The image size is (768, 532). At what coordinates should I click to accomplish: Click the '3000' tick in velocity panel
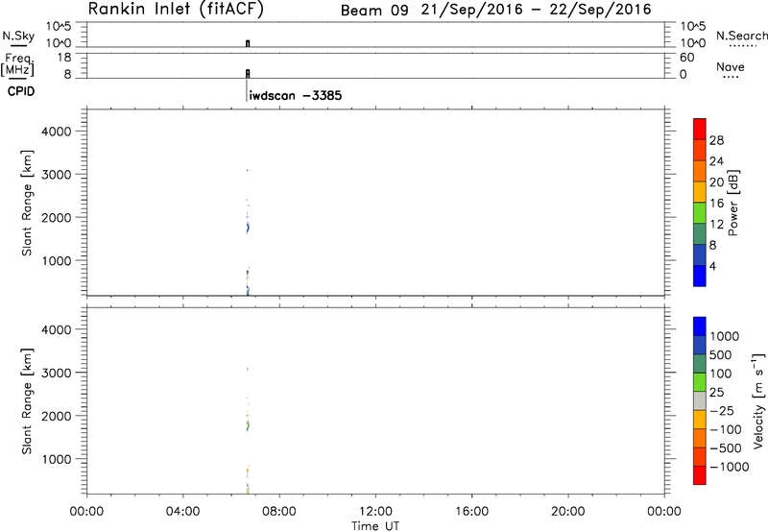(57, 373)
